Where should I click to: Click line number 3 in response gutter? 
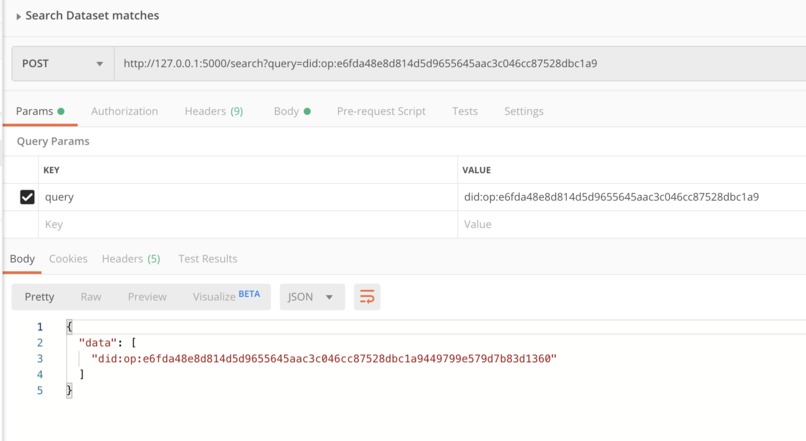40,359
